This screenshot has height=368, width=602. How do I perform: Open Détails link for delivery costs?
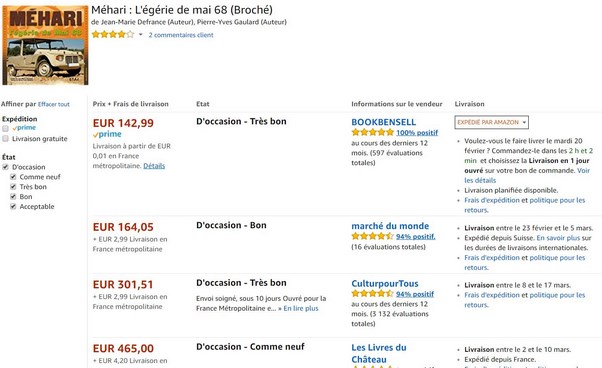click(154, 166)
